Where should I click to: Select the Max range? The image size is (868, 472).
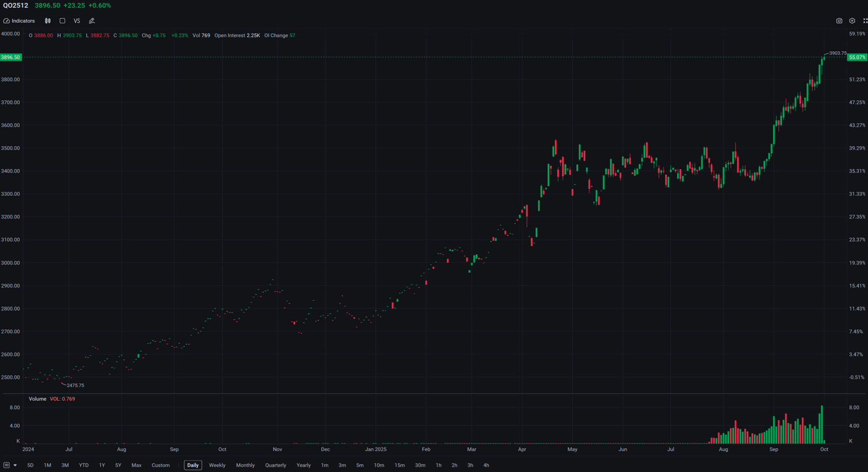[x=136, y=466]
